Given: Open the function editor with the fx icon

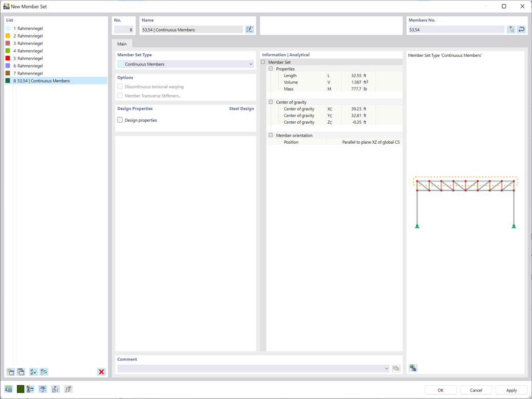Looking at the screenshot, I should click(67, 389).
